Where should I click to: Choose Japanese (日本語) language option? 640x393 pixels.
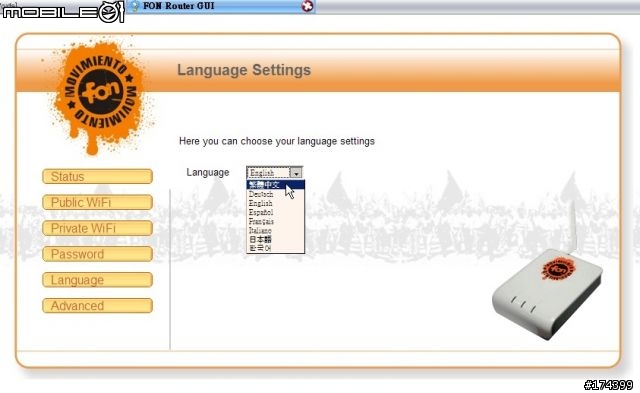pos(276,239)
